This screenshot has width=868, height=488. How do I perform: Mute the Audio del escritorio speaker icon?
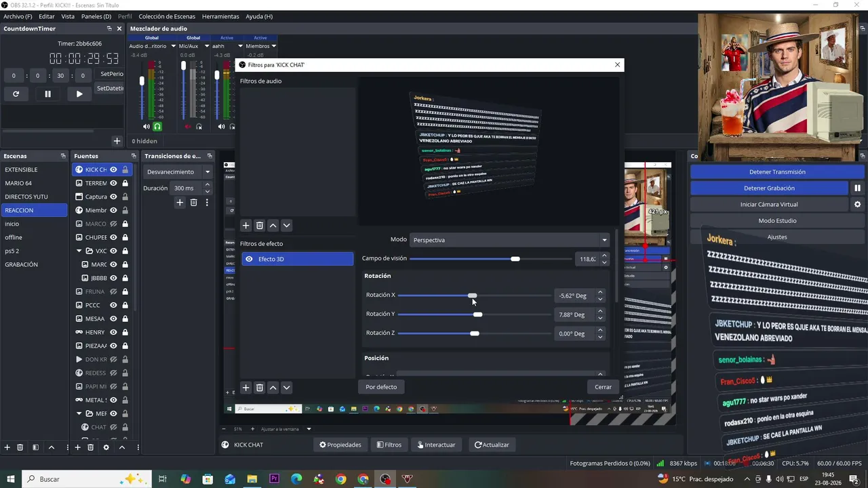click(146, 127)
